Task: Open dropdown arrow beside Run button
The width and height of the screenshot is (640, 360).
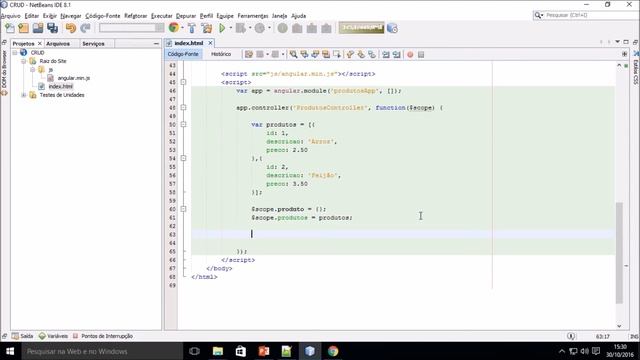Action: point(231,28)
